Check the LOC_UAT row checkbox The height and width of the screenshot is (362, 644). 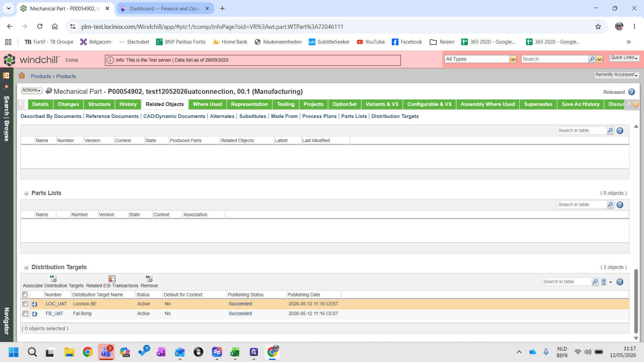click(x=25, y=304)
